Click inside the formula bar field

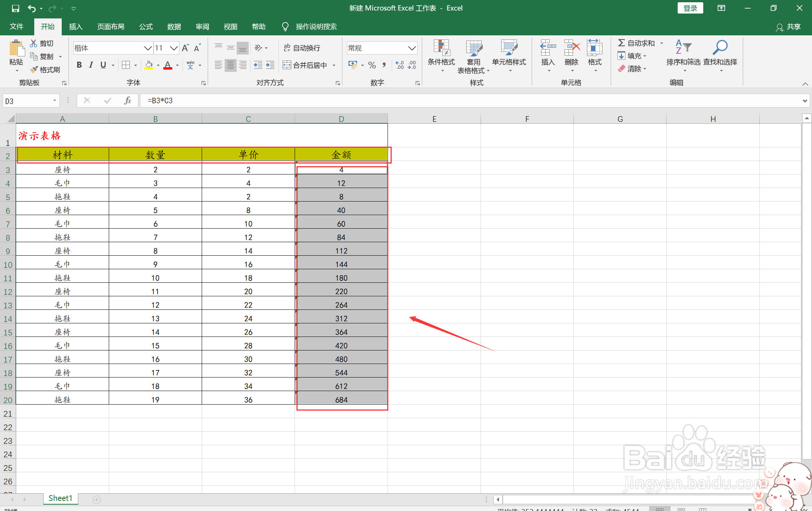pyautogui.click(x=452, y=100)
